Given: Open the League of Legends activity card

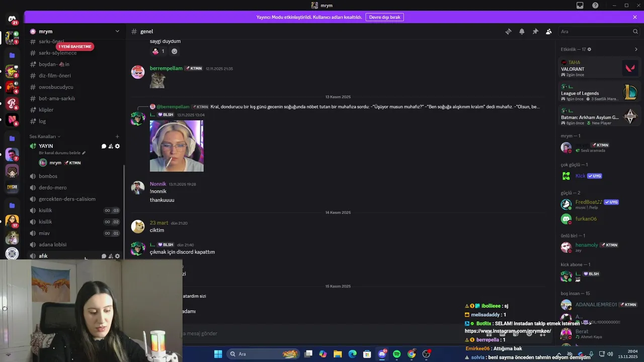Looking at the screenshot, I should click(599, 93).
